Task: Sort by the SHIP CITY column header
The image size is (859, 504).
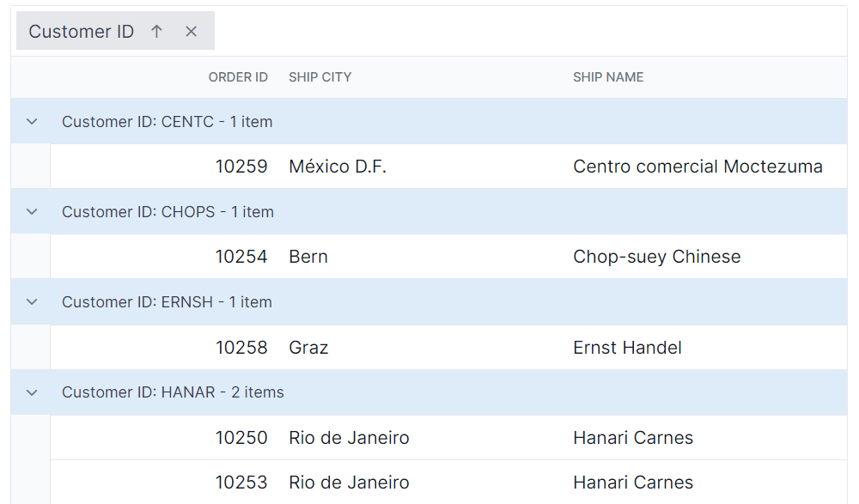Action: click(x=320, y=76)
